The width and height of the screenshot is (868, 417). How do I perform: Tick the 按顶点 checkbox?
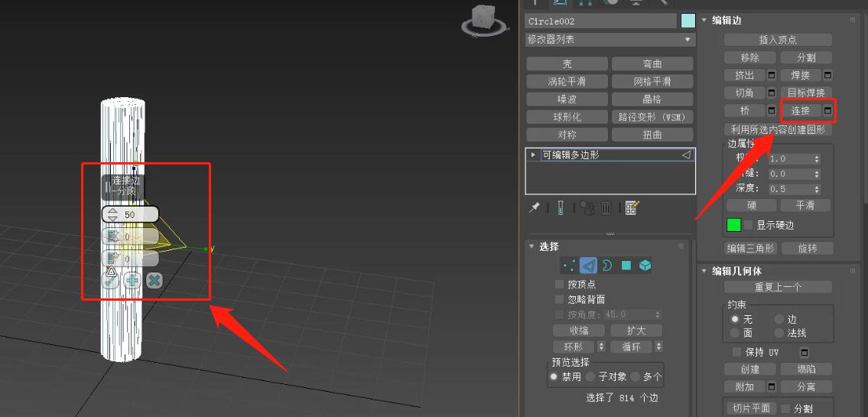click(x=559, y=284)
